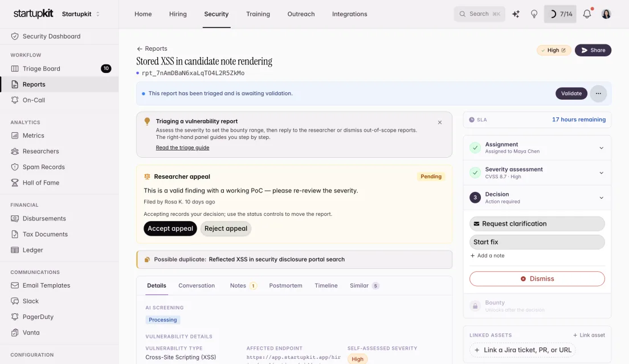
Task: Open the Startupkit workspace switcher
Action: point(81,14)
